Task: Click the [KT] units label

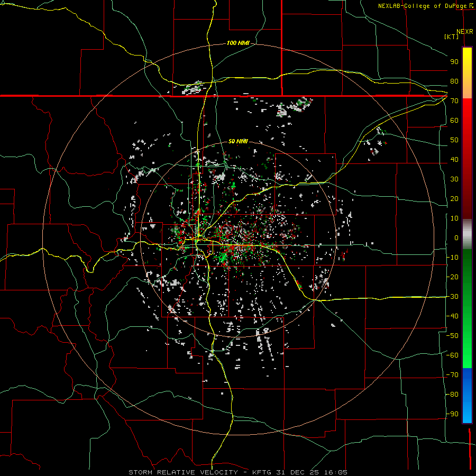Action: pos(452,36)
